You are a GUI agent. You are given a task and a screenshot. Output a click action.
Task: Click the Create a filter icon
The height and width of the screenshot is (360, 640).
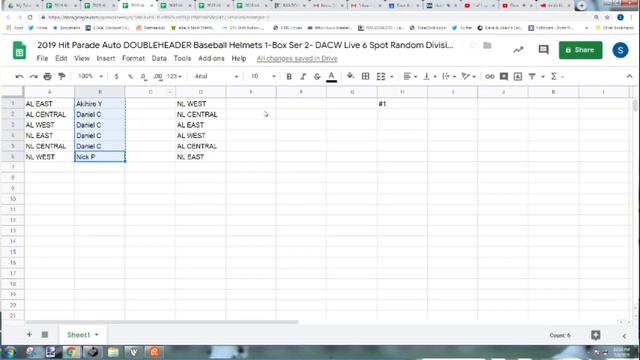pos(532,76)
